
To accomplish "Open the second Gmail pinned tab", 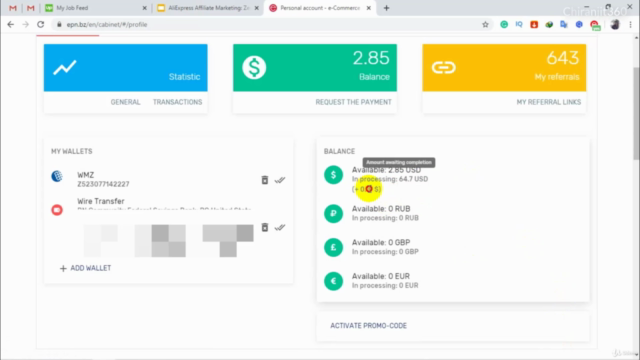I will (31, 8).
